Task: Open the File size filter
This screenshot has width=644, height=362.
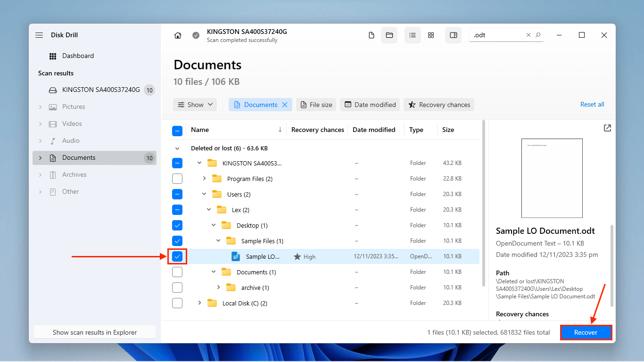Action: (x=316, y=105)
